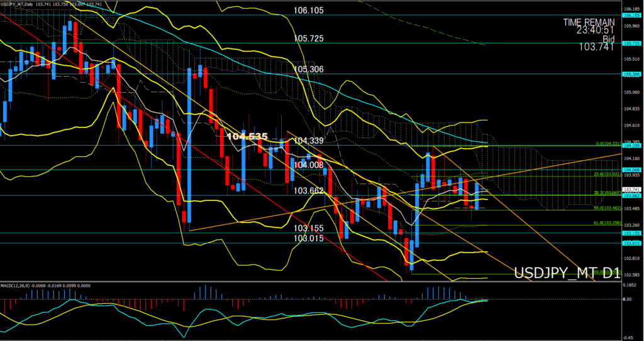
Task: Select the cyan 106.105 tag on price axis
Action: click(x=632, y=15)
